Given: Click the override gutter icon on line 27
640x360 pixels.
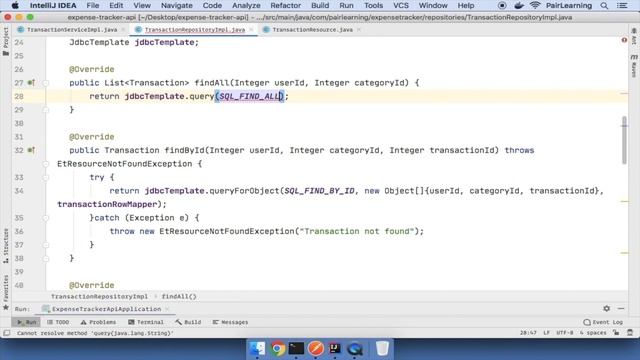Looking at the screenshot, I should (31, 83).
